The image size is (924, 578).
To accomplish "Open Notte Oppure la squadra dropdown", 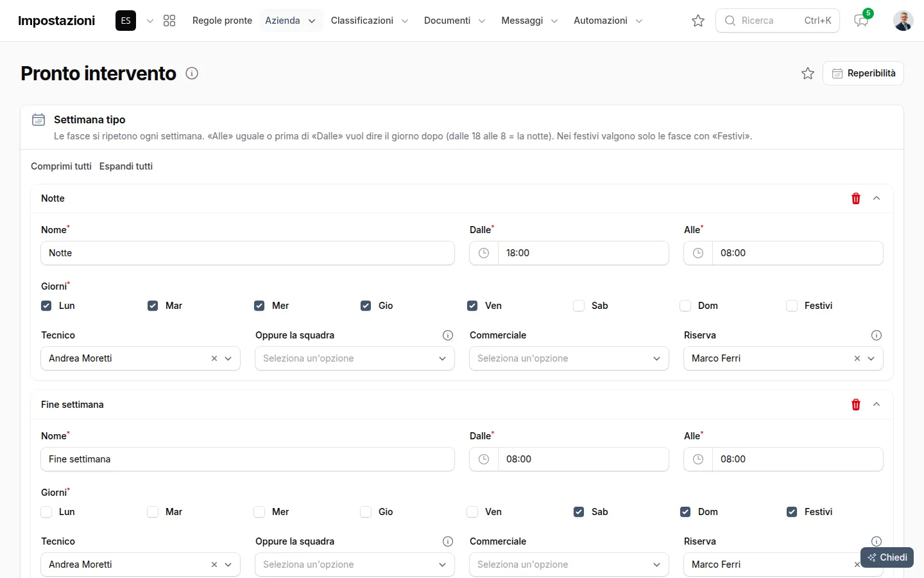I will pyautogui.click(x=355, y=358).
